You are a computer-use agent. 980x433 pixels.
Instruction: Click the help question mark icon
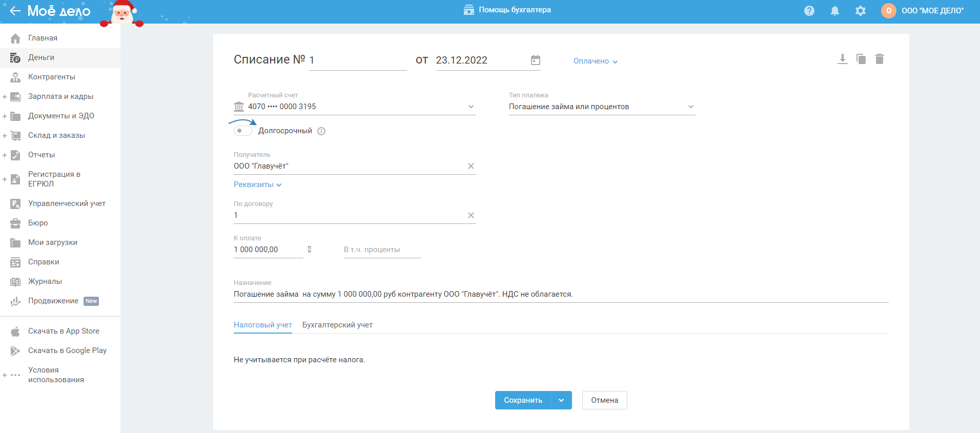tap(809, 11)
